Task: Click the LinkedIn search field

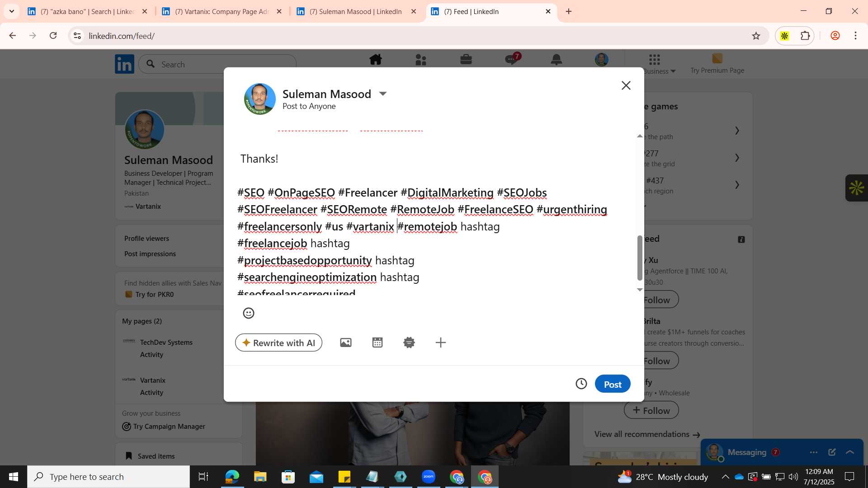Action: 217,64
